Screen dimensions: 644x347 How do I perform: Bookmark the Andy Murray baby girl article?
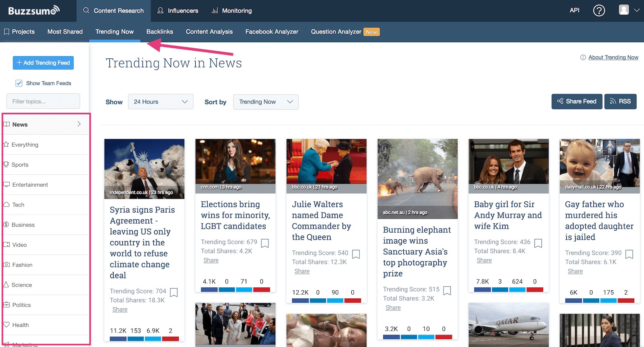[x=538, y=243]
